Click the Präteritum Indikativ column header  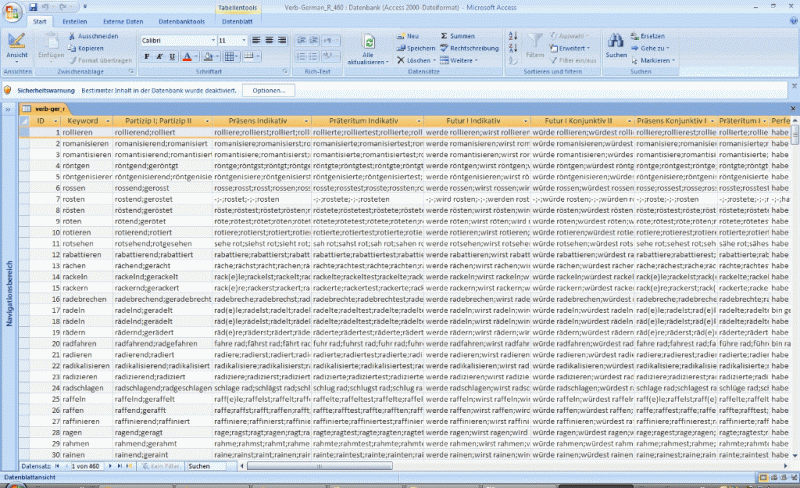coord(367,121)
